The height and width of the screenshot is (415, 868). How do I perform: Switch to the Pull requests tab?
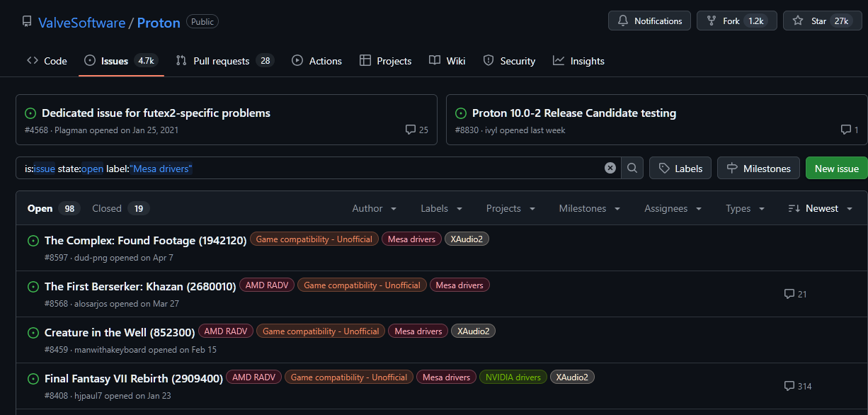pyautogui.click(x=224, y=61)
